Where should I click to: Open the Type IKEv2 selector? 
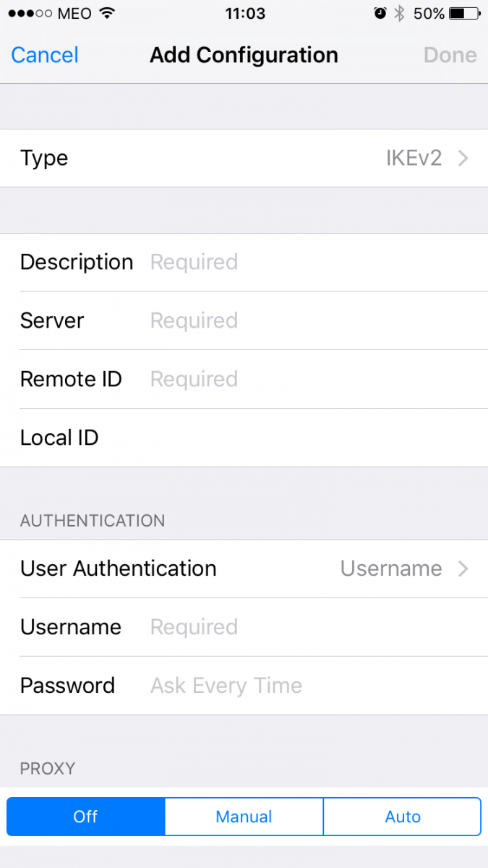pyautogui.click(x=244, y=158)
